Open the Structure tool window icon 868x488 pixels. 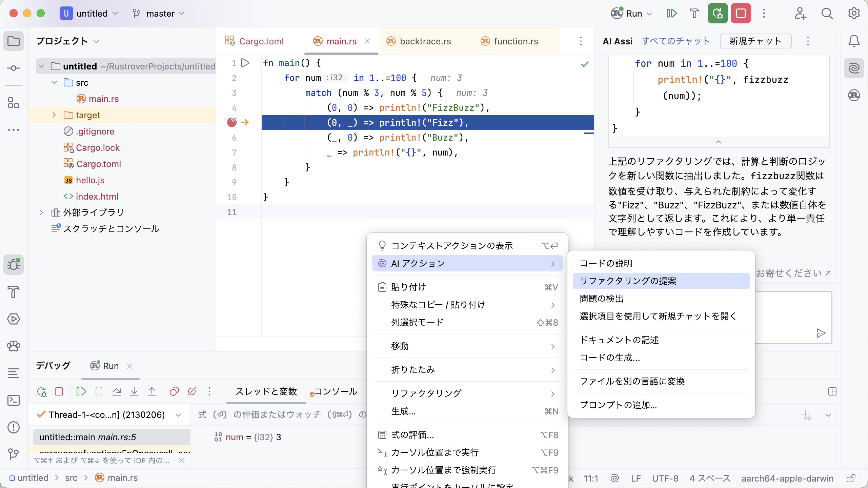[x=14, y=103]
